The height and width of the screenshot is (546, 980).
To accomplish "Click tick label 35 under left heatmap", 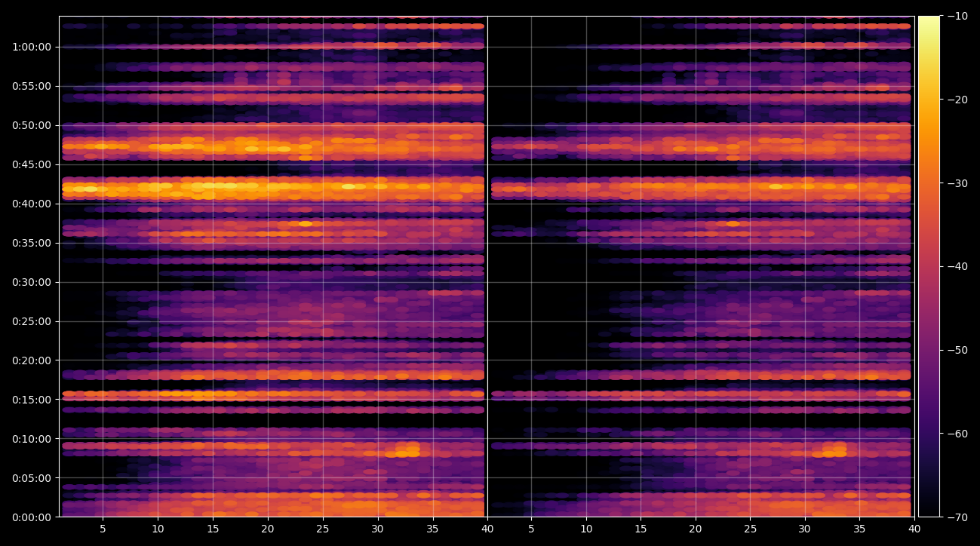I will point(433,529).
